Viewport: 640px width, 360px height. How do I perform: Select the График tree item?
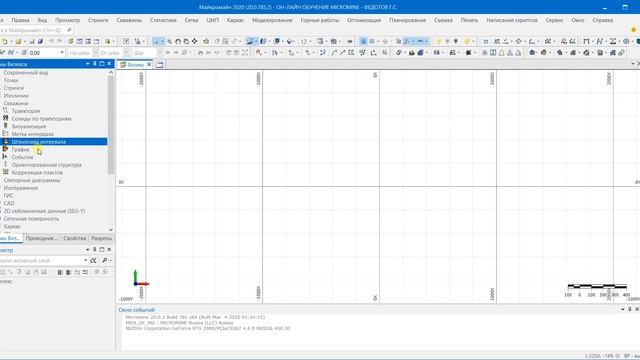pos(20,149)
